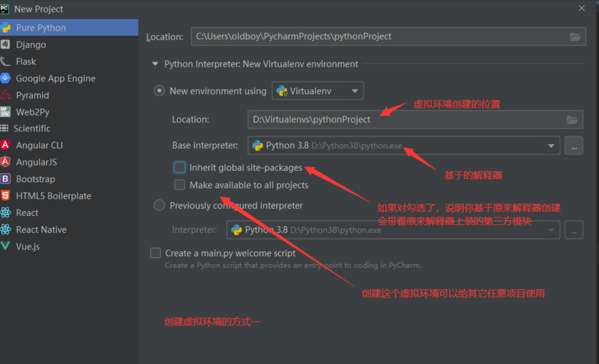The width and height of the screenshot is (599, 364).
Task: Select Django project type
Action: (69, 44)
